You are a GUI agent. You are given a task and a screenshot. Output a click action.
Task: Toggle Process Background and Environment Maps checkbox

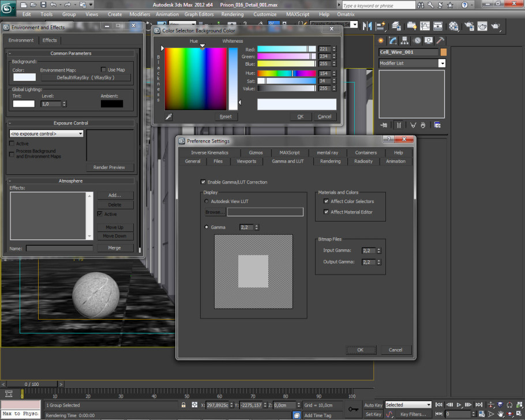(x=12, y=154)
